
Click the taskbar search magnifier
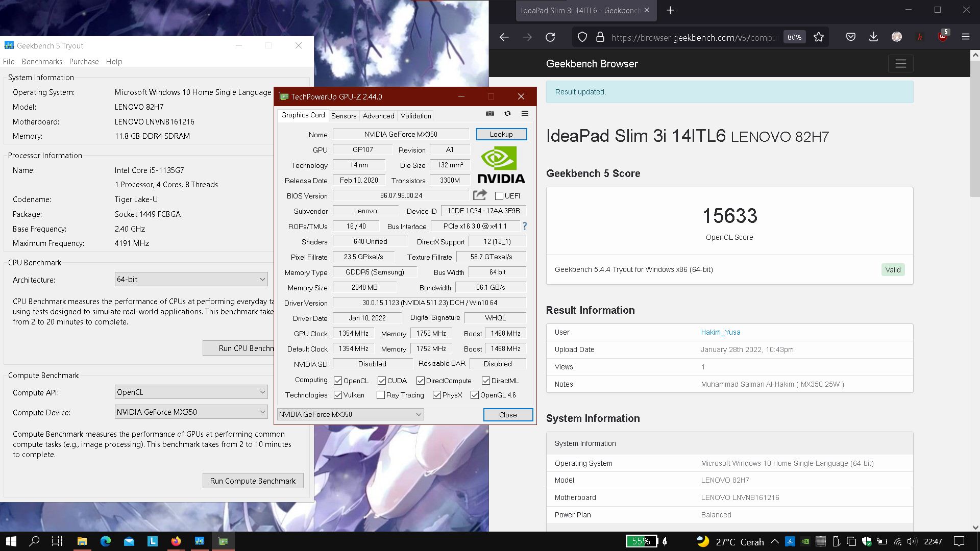coord(34,541)
